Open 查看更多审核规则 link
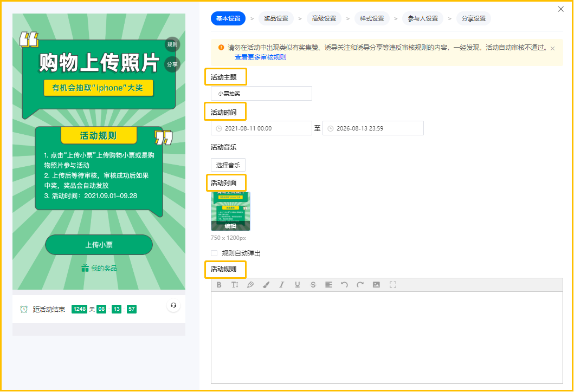 [260, 57]
